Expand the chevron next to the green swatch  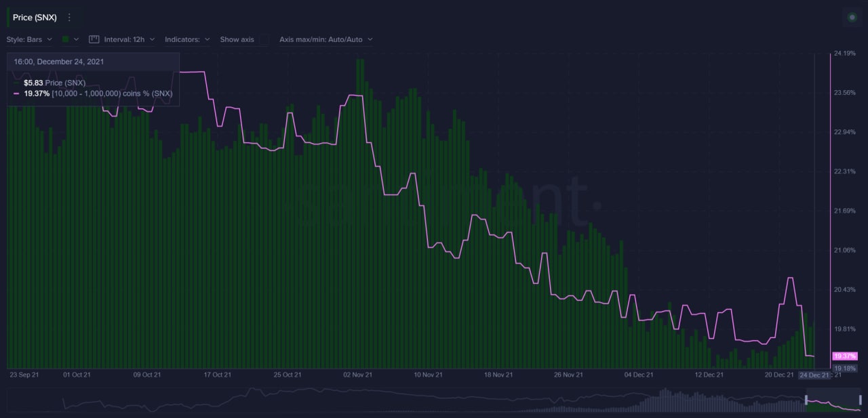(77, 39)
